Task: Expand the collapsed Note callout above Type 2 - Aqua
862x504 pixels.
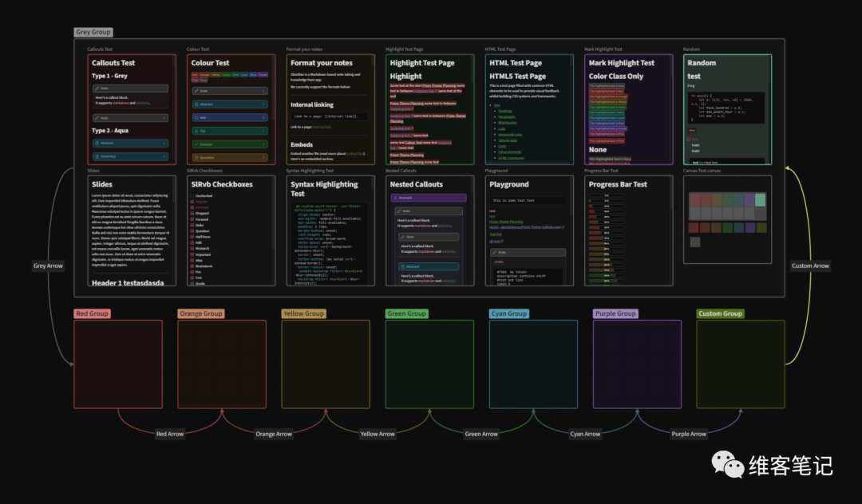Action: click(164, 118)
